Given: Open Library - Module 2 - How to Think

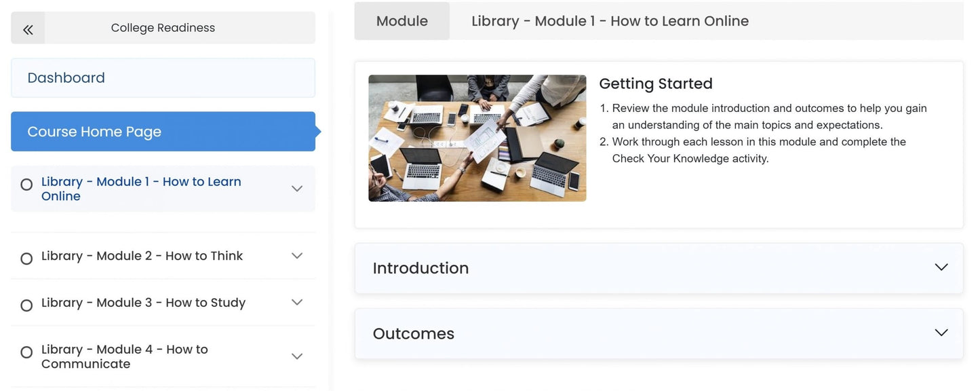Looking at the screenshot, I should tap(142, 256).
